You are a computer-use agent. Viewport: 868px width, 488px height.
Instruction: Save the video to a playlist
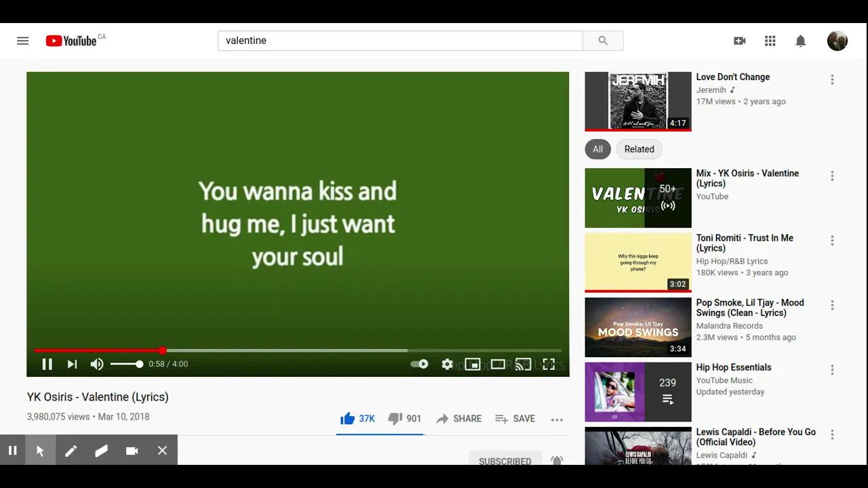(515, 419)
